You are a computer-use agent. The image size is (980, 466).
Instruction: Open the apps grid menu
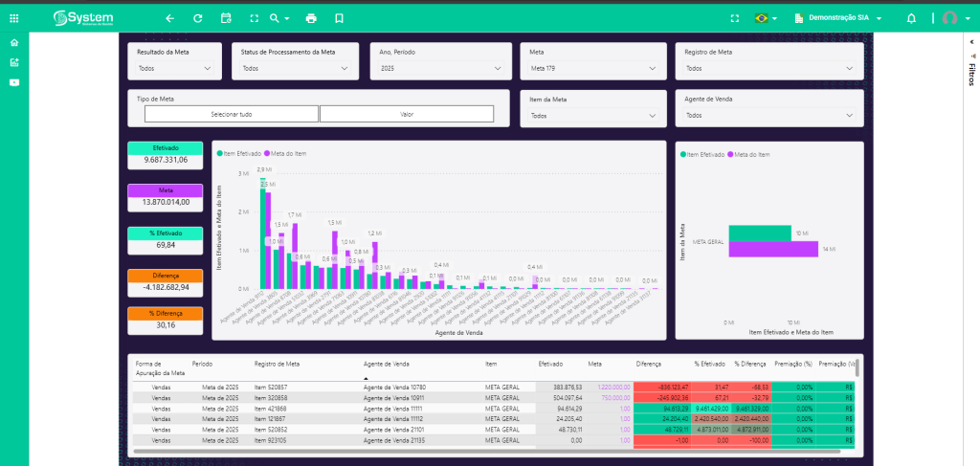point(13,17)
